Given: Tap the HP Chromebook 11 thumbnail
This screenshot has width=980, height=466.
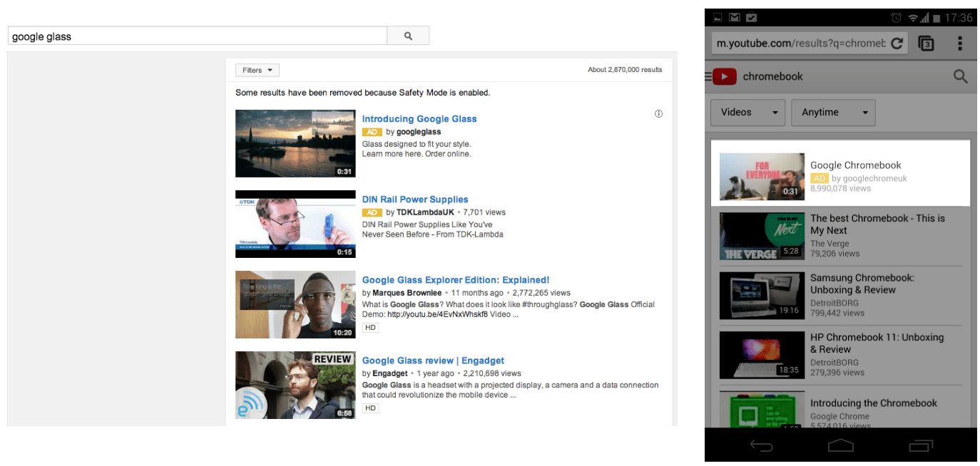Looking at the screenshot, I should [x=760, y=355].
